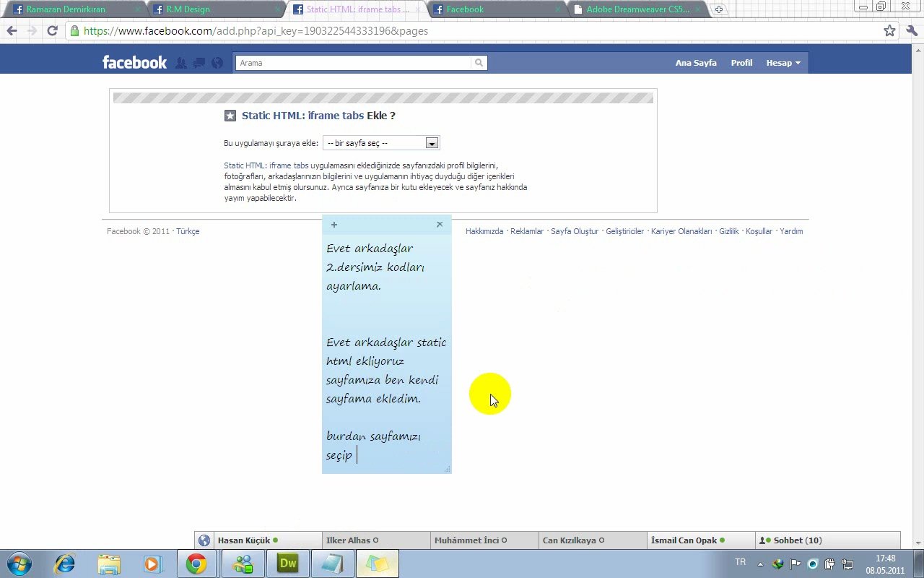Open Kariyer Olanakları footer link
Viewport: 924px width, 578px height.
tap(681, 231)
